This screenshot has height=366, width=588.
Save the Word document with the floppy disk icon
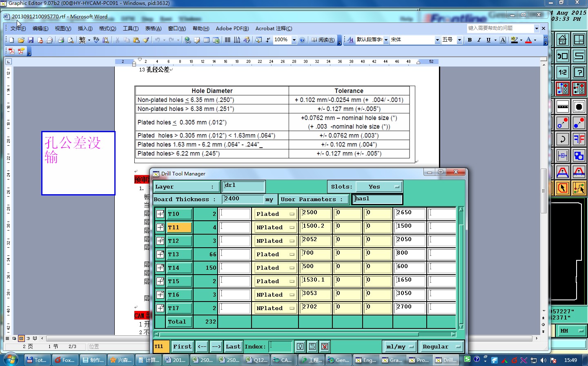tap(31, 40)
